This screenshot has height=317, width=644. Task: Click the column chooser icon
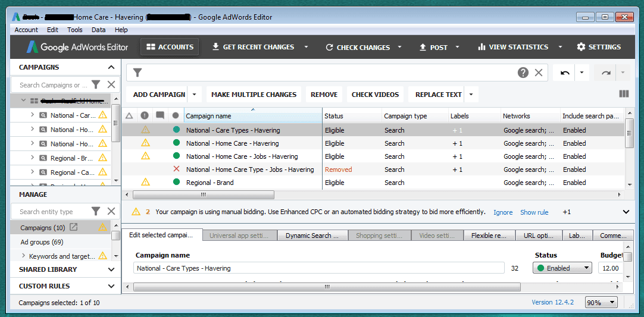pyautogui.click(x=624, y=94)
